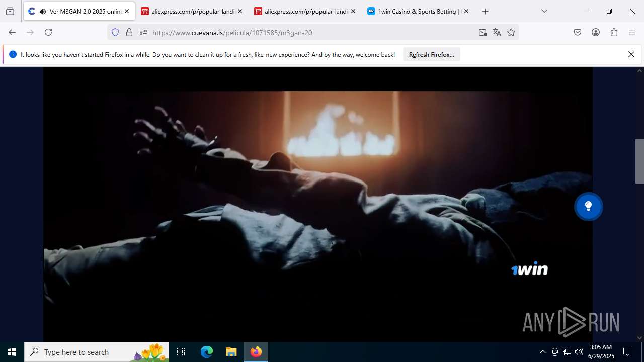The height and width of the screenshot is (362, 644).
Task: View site security padlock information
Action: (129, 32)
